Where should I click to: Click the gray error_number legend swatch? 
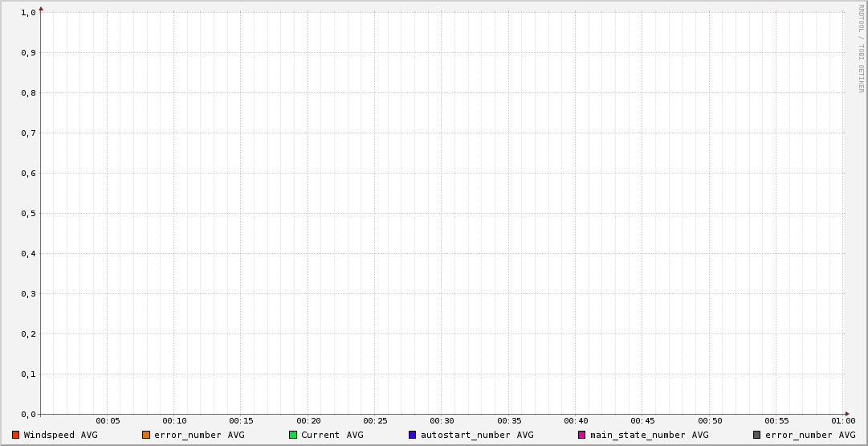(756, 435)
